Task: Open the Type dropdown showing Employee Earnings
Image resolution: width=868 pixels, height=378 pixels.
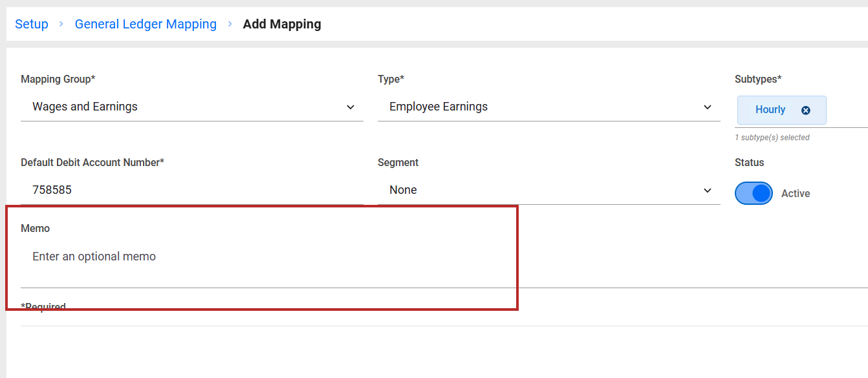Action: (549, 107)
